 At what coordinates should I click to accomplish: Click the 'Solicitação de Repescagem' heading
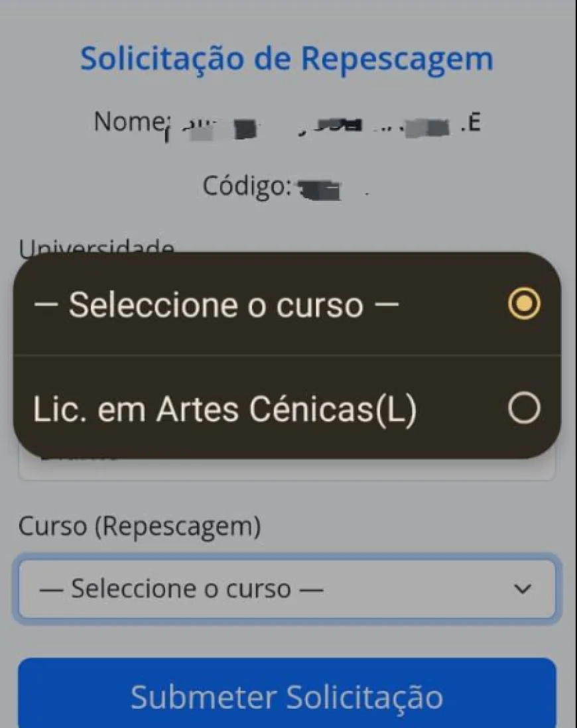click(x=287, y=58)
